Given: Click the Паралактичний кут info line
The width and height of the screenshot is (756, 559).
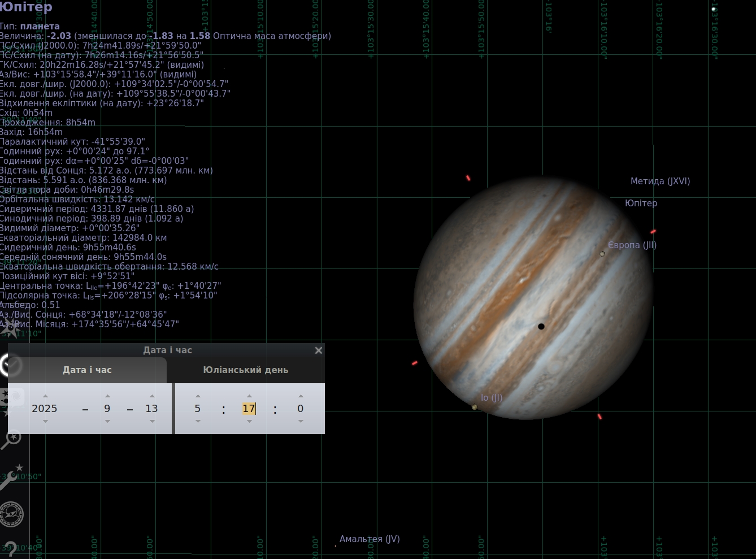Looking at the screenshot, I should point(72,141).
